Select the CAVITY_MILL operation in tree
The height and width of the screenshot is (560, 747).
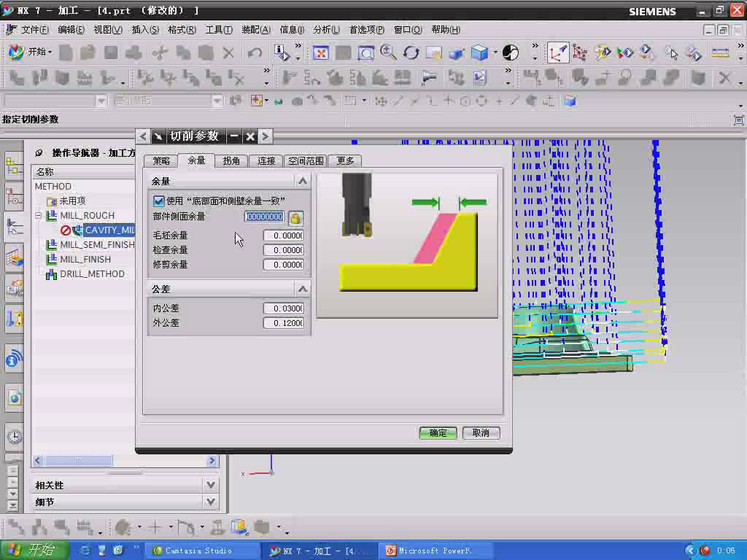[x=109, y=230]
